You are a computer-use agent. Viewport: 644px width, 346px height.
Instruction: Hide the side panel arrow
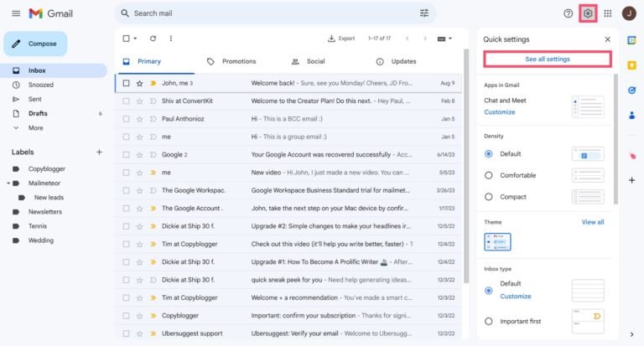(631, 334)
